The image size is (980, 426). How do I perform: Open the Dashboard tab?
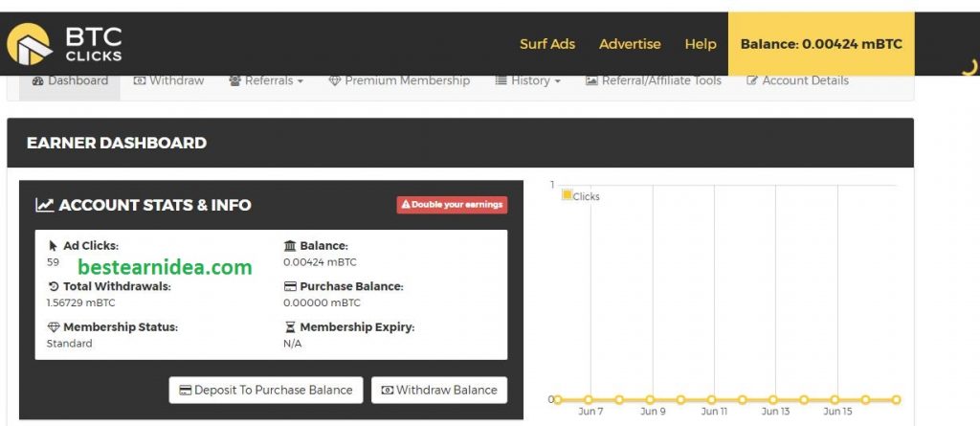coord(70,81)
